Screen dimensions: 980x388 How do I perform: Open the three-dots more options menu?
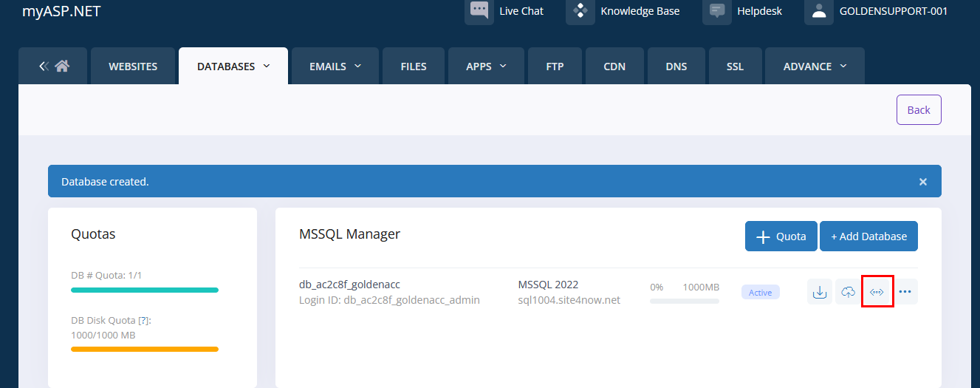[x=905, y=292]
